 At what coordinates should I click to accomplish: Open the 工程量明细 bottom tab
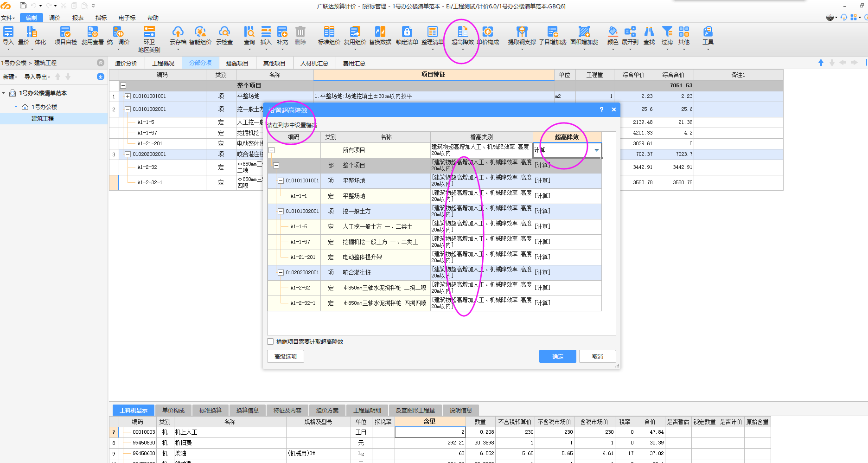tap(367, 411)
